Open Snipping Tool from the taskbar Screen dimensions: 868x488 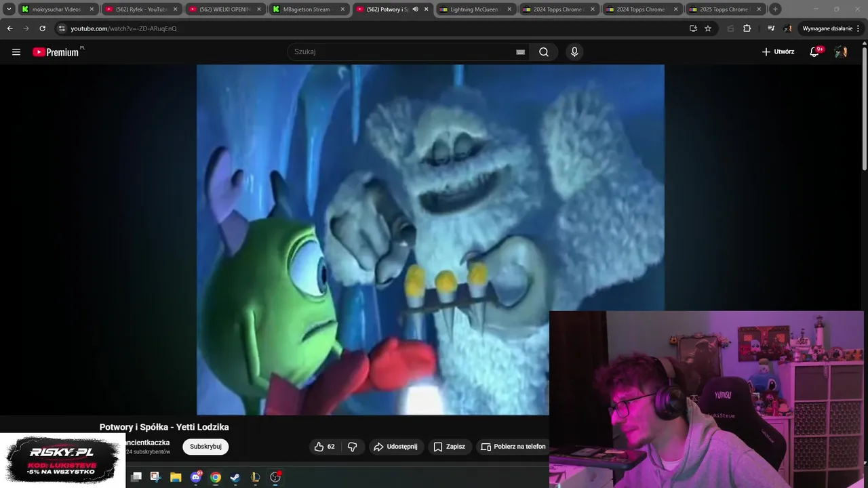click(155, 477)
